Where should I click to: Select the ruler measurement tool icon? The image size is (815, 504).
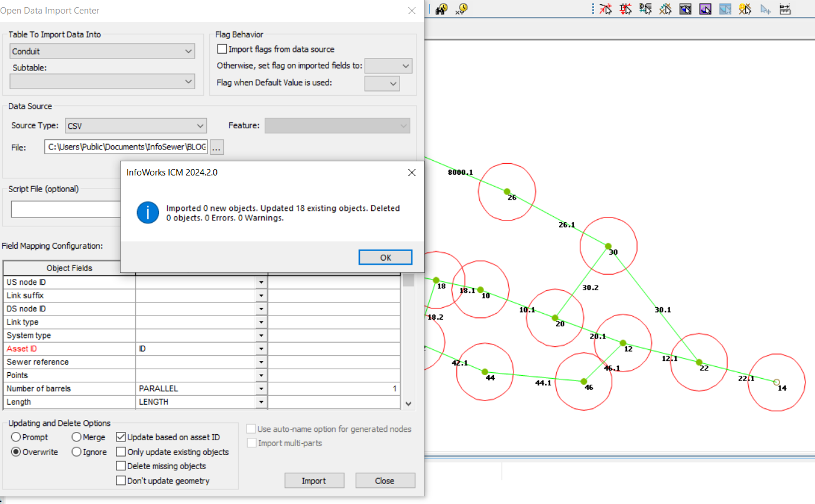point(785,9)
